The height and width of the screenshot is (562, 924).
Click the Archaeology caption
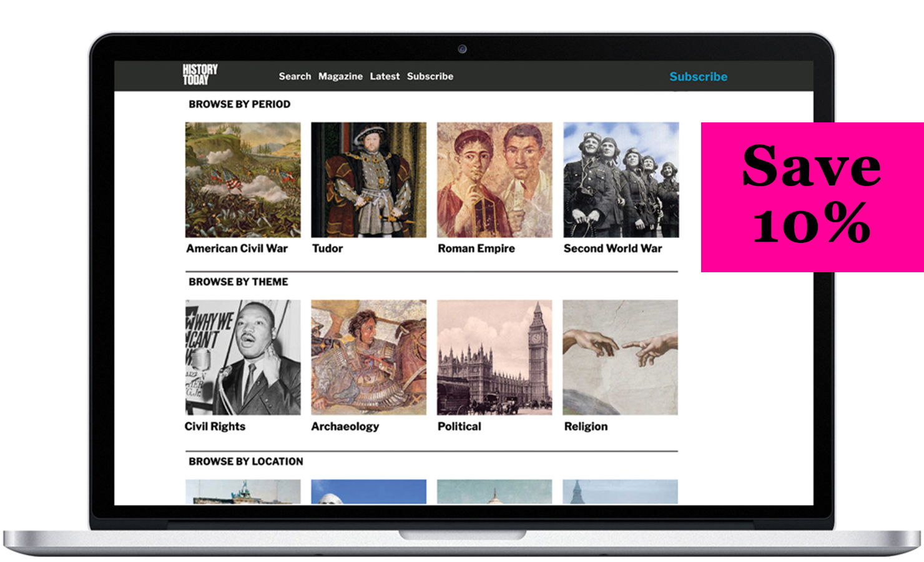point(345,426)
